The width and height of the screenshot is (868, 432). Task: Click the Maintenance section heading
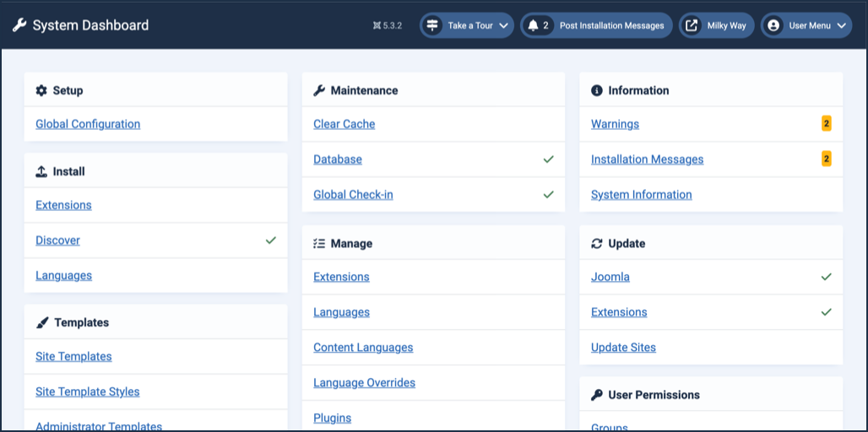coord(364,90)
